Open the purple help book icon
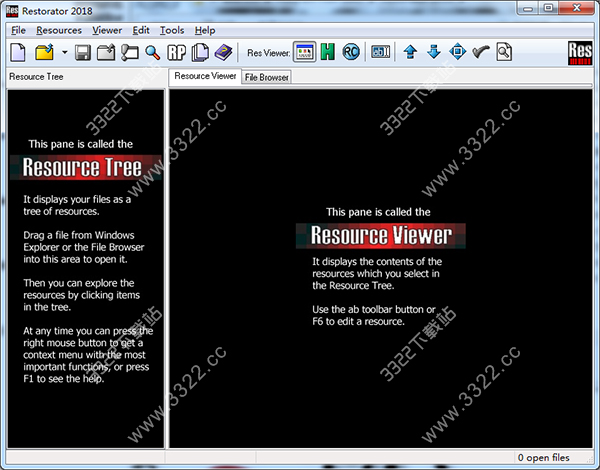600x470 pixels. (223, 51)
